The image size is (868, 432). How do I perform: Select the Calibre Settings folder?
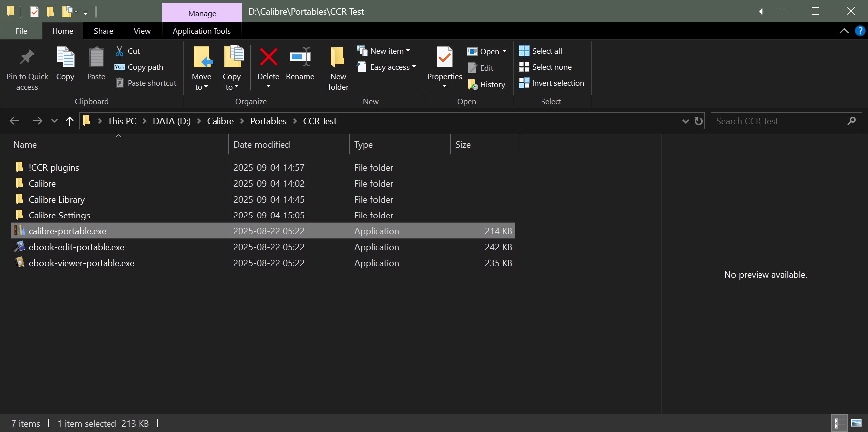pyautogui.click(x=263, y=215)
